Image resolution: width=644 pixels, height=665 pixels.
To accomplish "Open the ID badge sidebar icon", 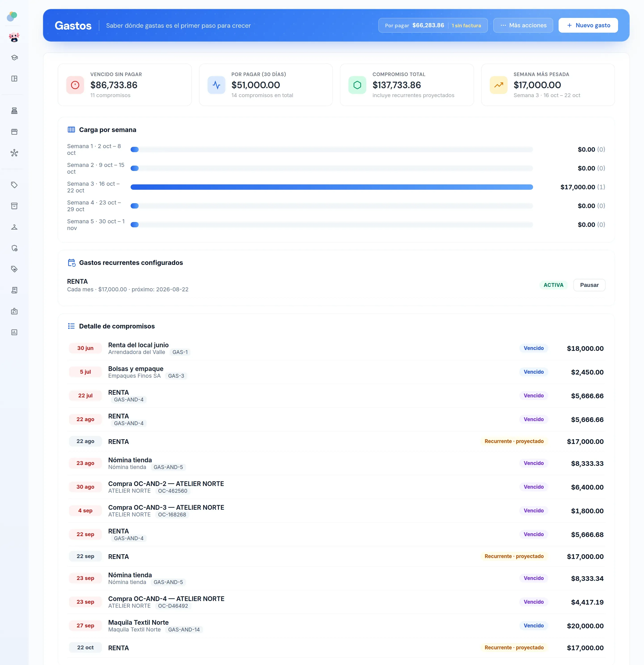I will point(14,311).
